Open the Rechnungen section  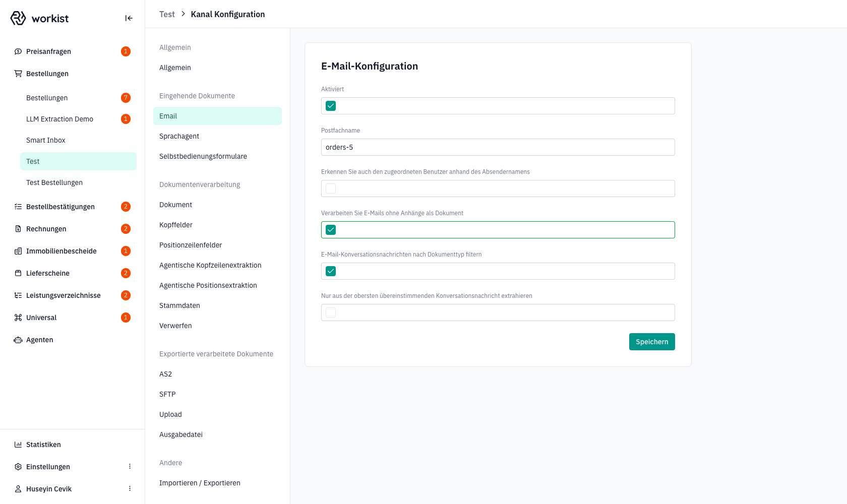coord(72,229)
